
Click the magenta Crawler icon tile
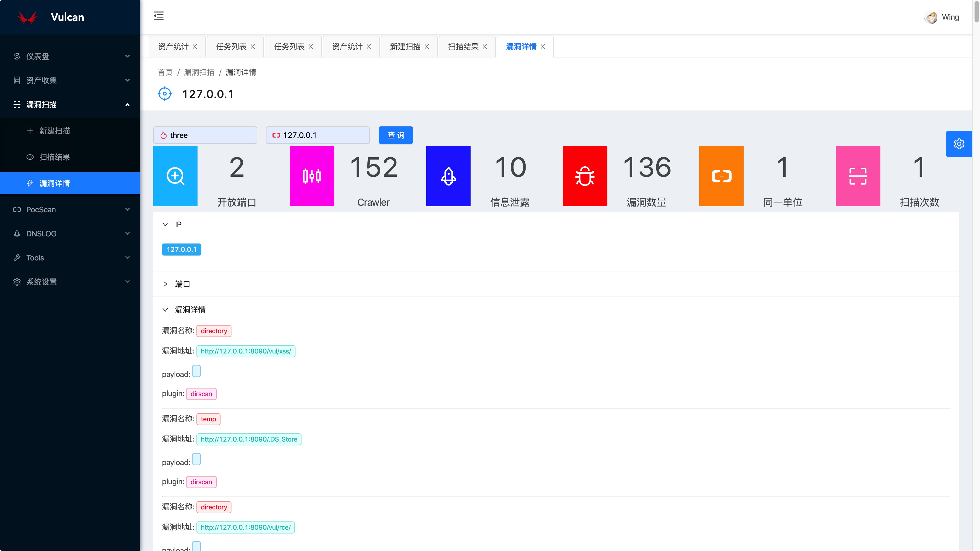click(312, 176)
